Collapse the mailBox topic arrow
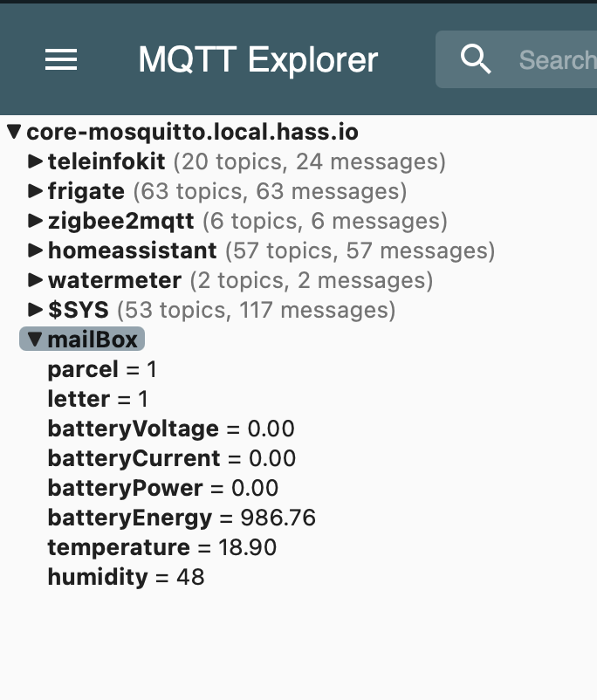Viewport: 597px width, 700px height. 35,339
